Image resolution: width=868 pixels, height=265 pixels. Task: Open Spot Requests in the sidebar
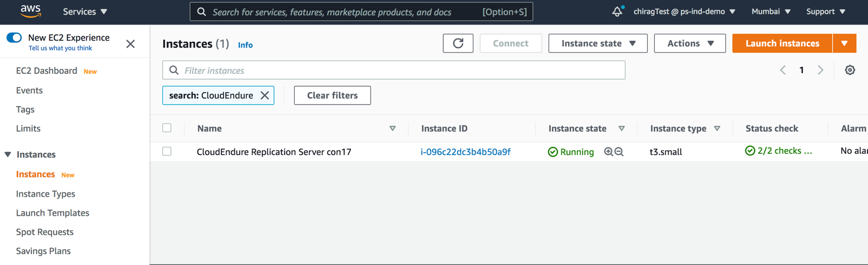(x=44, y=232)
